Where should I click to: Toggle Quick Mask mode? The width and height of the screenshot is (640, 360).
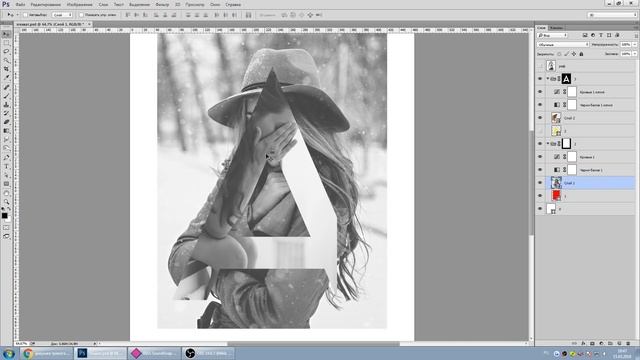pyautogui.click(x=6, y=227)
